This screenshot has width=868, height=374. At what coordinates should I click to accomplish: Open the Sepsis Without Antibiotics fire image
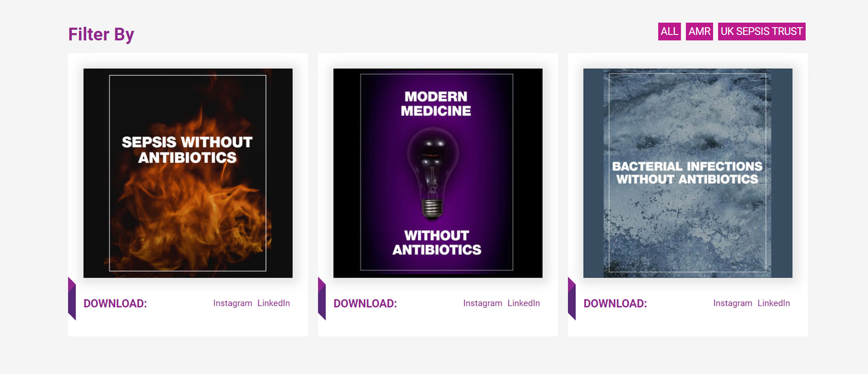pos(188,173)
